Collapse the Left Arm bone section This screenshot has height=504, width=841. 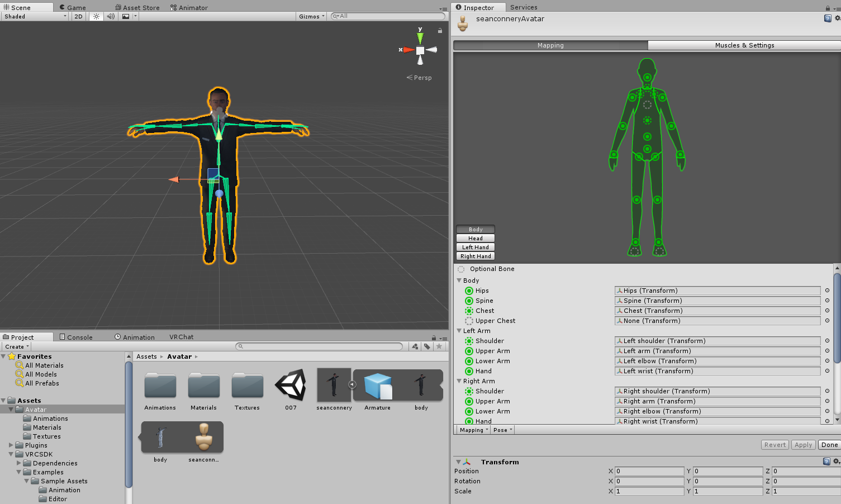[459, 331]
